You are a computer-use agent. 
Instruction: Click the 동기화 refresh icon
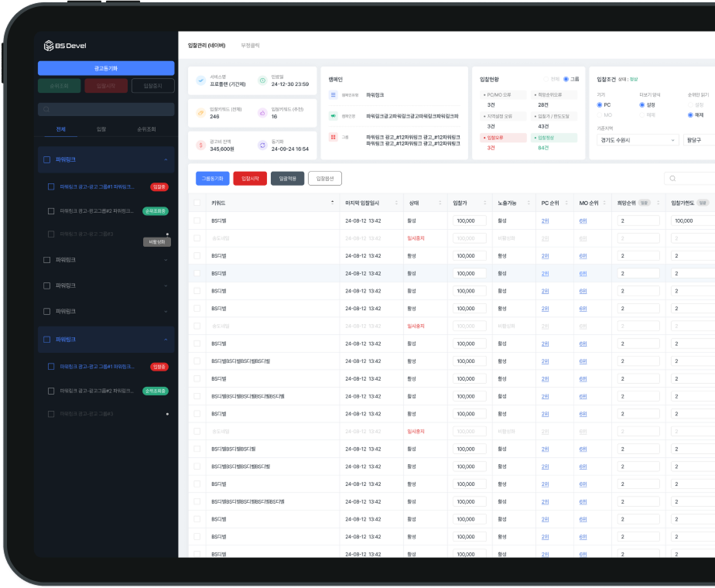coord(262,145)
